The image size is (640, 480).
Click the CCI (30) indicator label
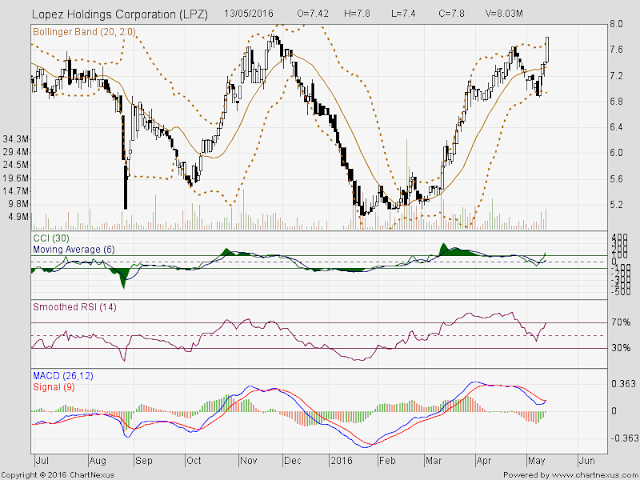51,238
